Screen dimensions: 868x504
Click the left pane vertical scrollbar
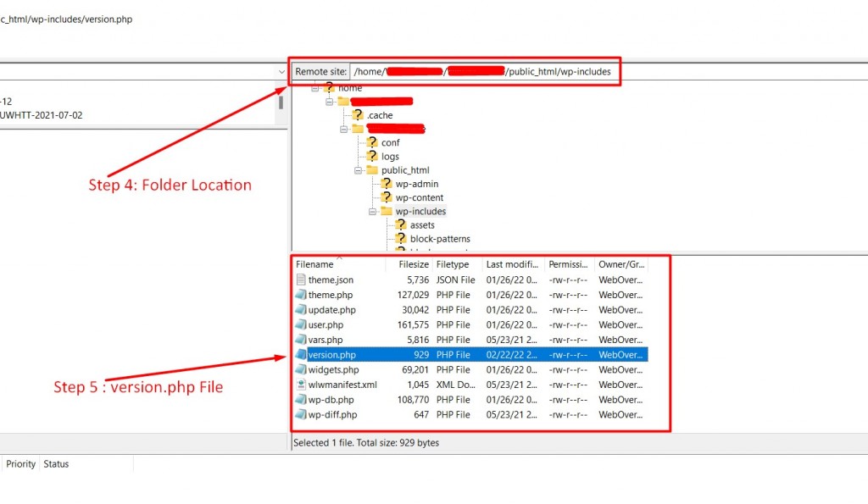[281, 103]
